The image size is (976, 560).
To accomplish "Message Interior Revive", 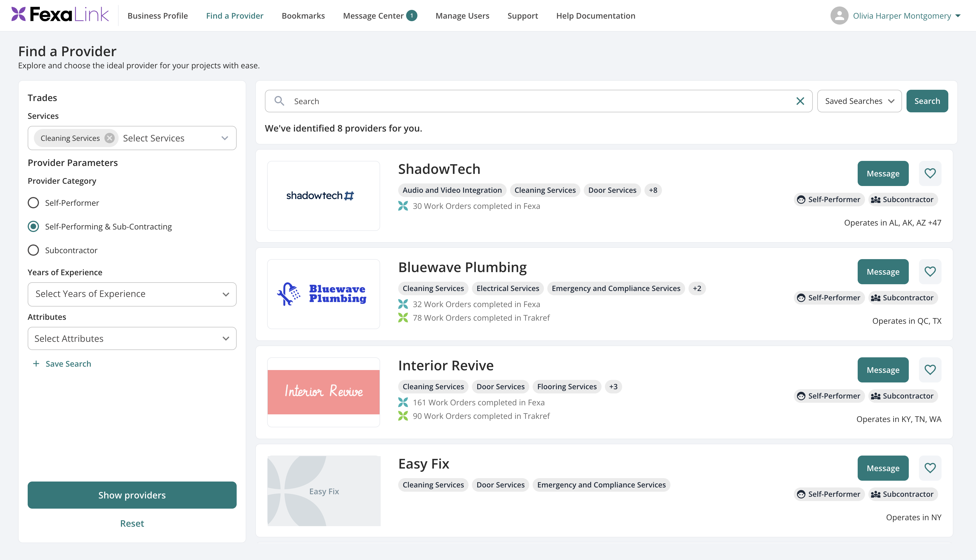I will point(883,369).
